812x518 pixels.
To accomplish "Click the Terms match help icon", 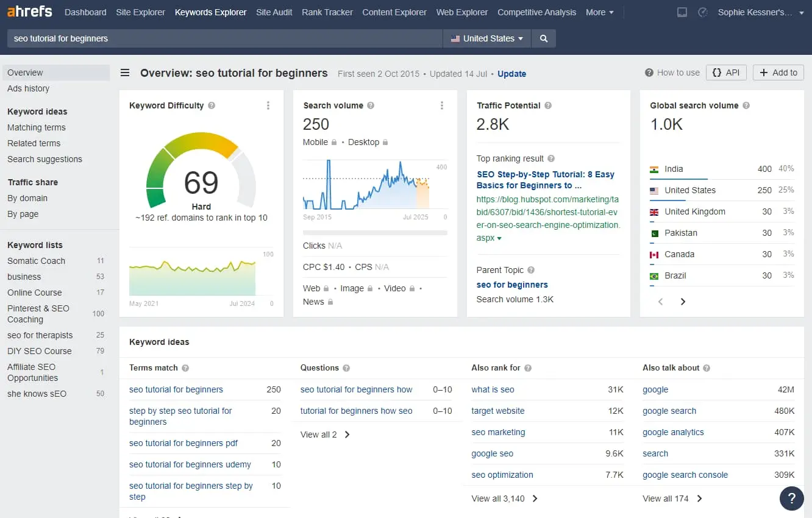I will click(x=185, y=368).
